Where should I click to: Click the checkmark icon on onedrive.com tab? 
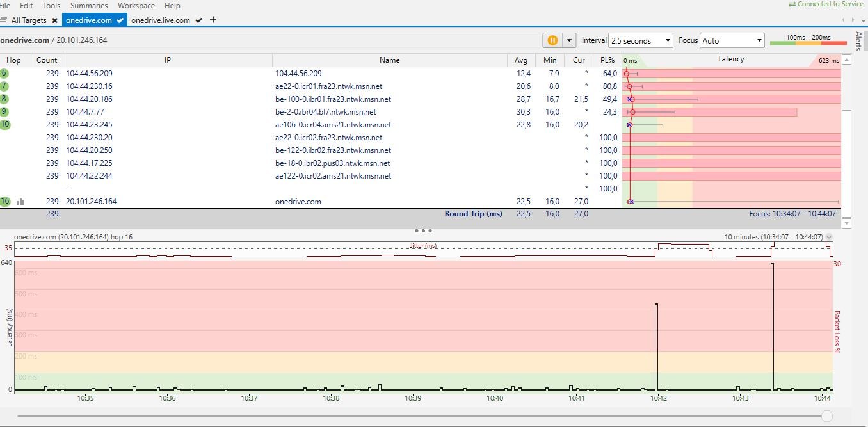pos(120,20)
